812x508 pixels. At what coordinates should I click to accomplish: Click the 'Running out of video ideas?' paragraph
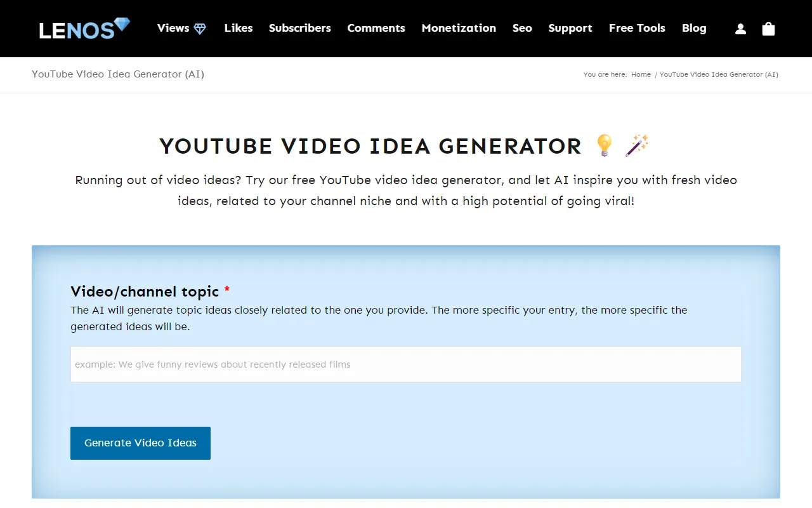pos(406,190)
